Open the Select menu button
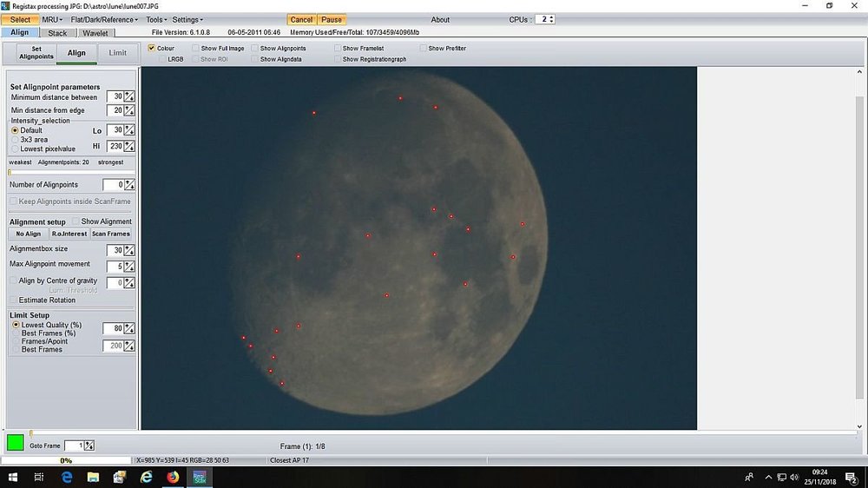This screenshot has width=868, height=488. 20,19
